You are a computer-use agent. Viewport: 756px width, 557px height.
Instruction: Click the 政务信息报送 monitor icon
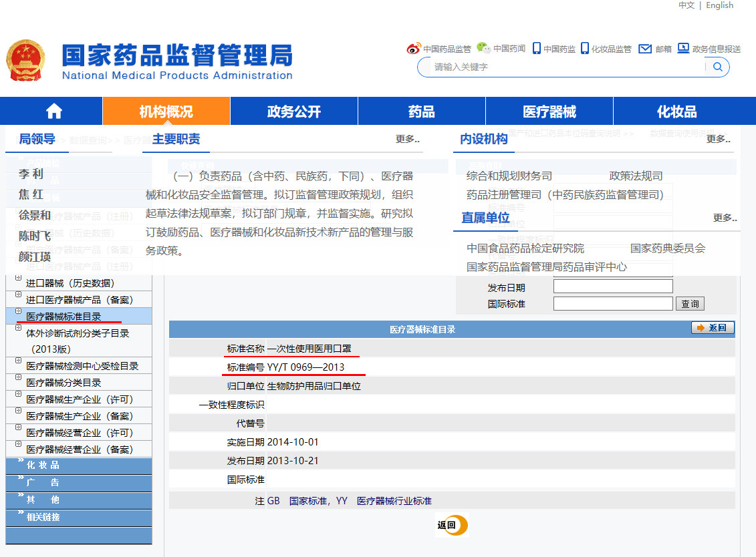coord(683,48)
